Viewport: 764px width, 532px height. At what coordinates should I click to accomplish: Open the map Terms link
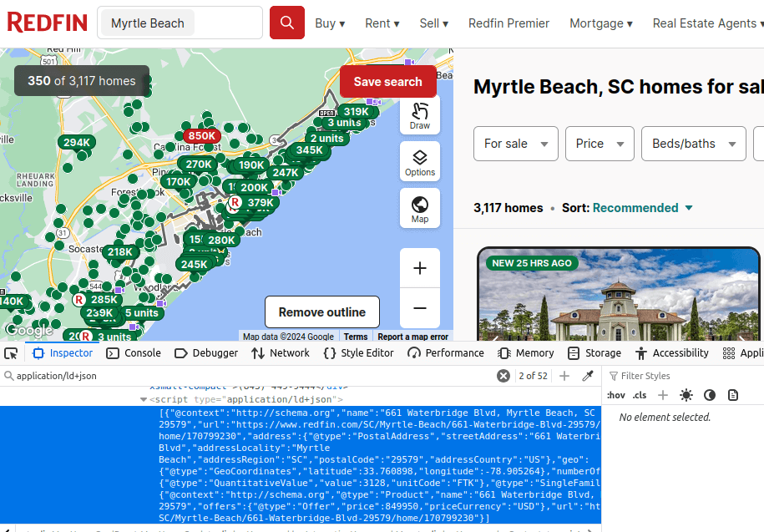tap(356, 337)
